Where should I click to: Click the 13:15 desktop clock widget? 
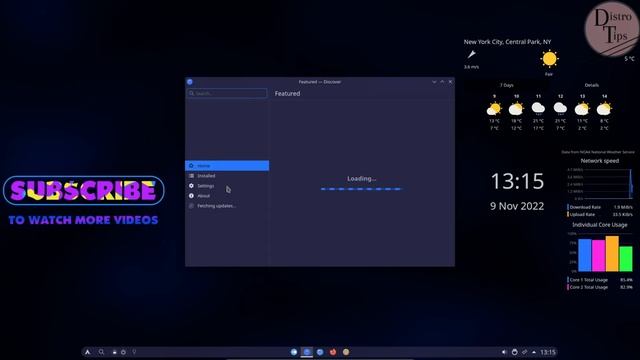click(x=517, y=181)
